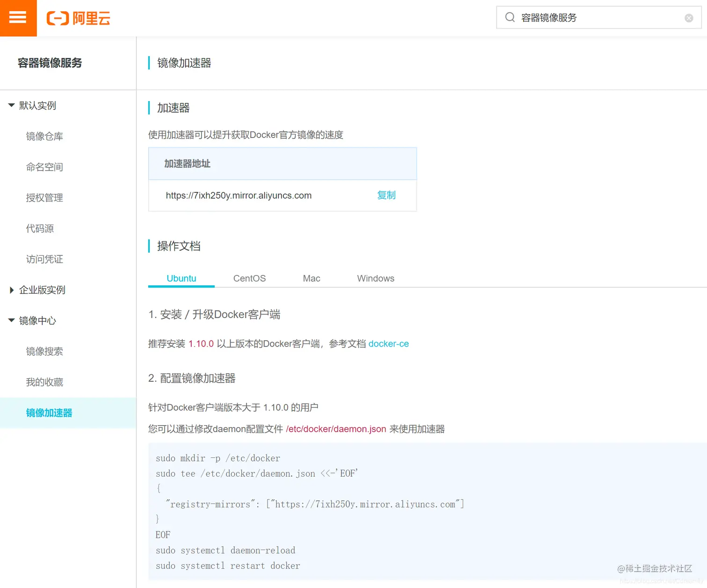Click the 阿里云 logo

point(78,18)
